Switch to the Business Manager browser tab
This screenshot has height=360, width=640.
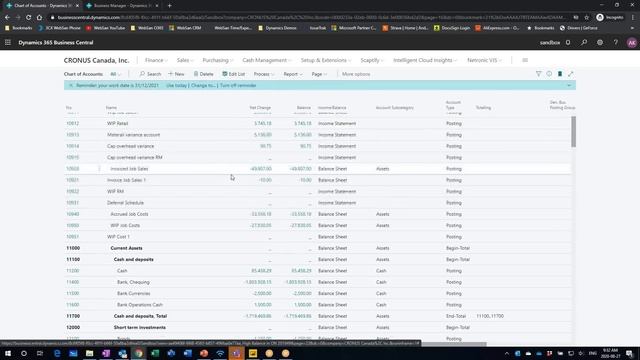[122, 6]
